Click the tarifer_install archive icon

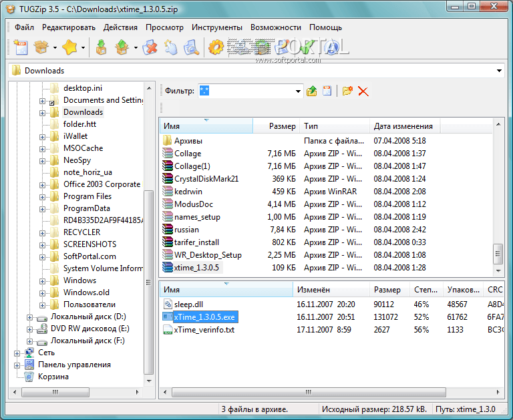coord(168,242)
